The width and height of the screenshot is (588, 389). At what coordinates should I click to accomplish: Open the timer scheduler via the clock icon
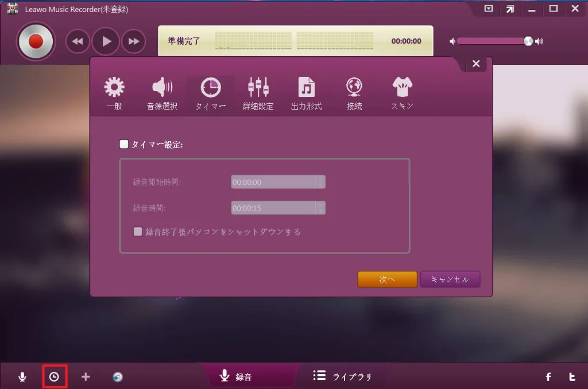54,376
